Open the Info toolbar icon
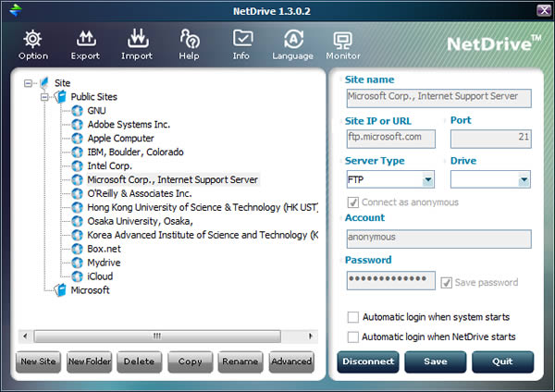 coord(241,40)
